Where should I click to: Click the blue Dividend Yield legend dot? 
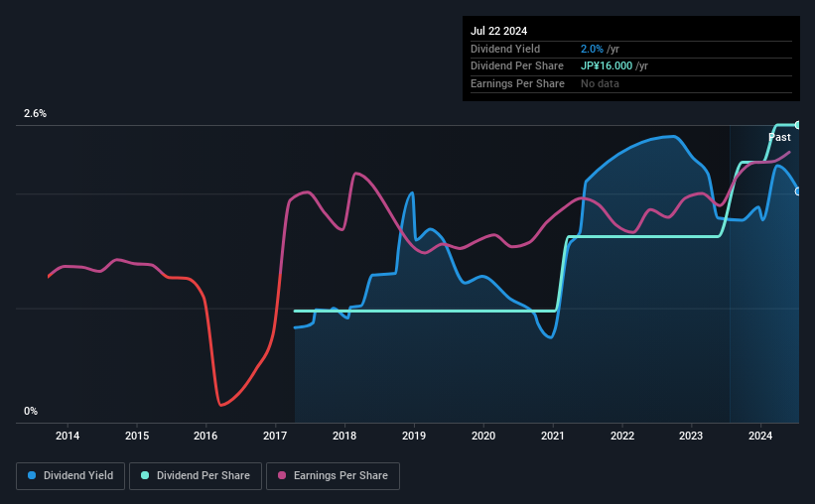point(32,475)
